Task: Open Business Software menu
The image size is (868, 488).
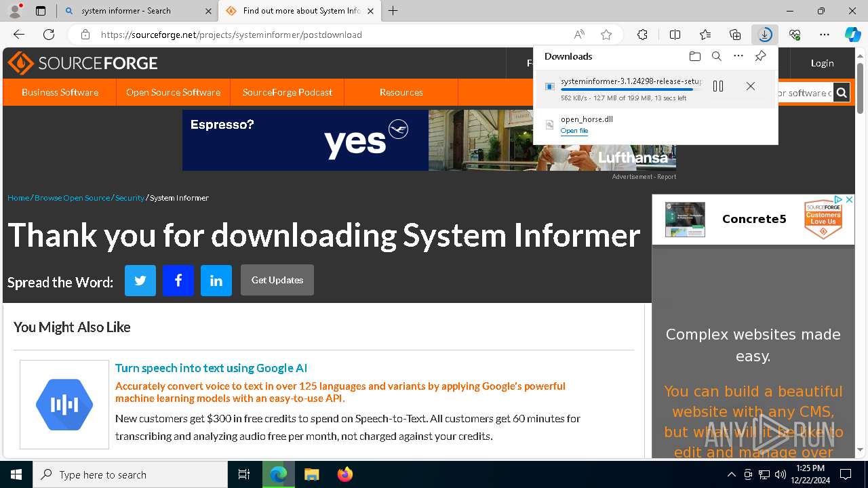Action: [x=60, y=92]
